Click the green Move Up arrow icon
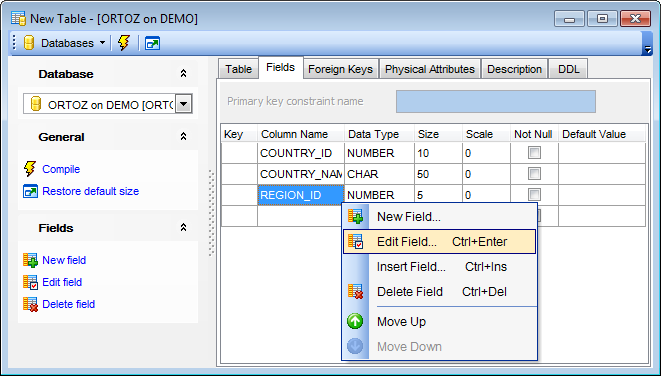This screenshot has width=661, height=376. tap(355, 322)
